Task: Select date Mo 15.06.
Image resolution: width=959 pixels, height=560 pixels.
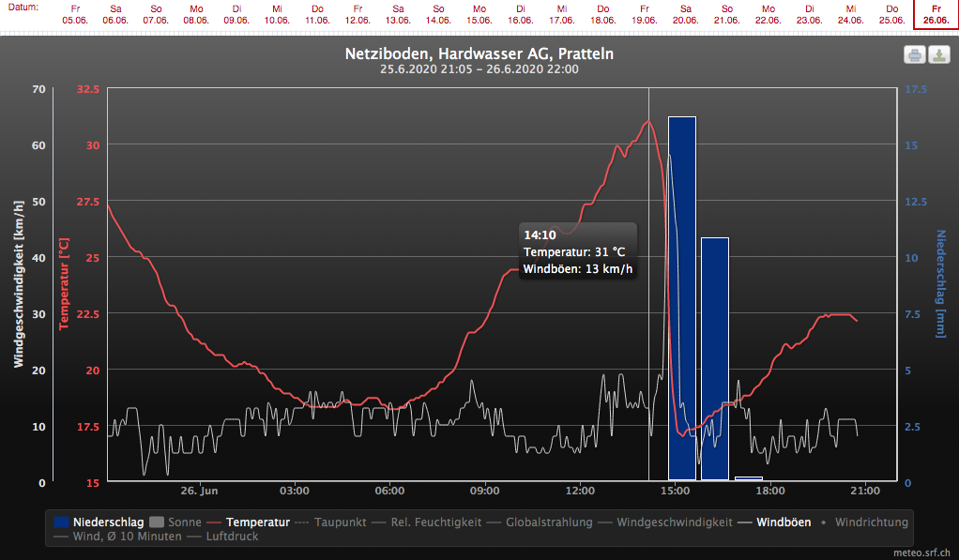Action: [479, 15]
